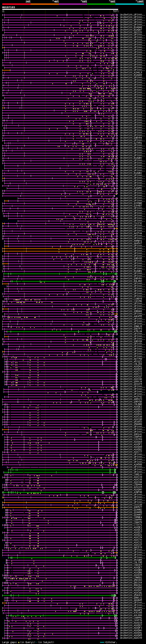Select the UniRef100_A8MXY1 label

click(x=131, y=241)
